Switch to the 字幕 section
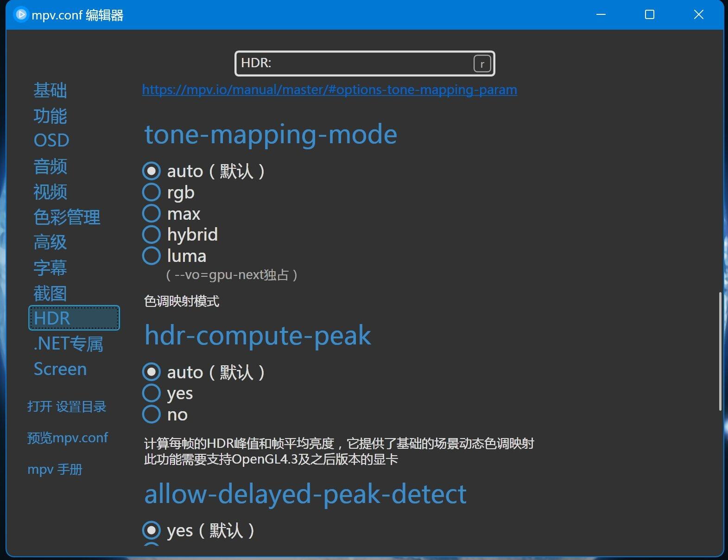Image resolution: width=728 pixels, height=560 pixels. point(50,267)
